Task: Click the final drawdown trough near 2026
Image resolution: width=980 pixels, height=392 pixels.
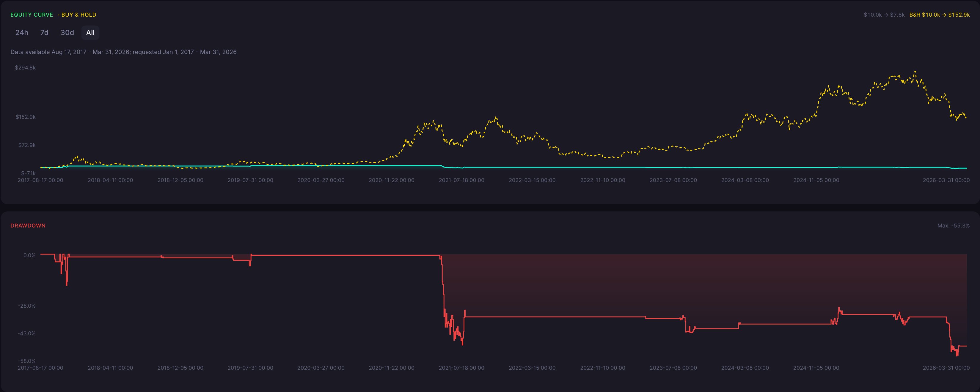Action: [x=957, y=355]
